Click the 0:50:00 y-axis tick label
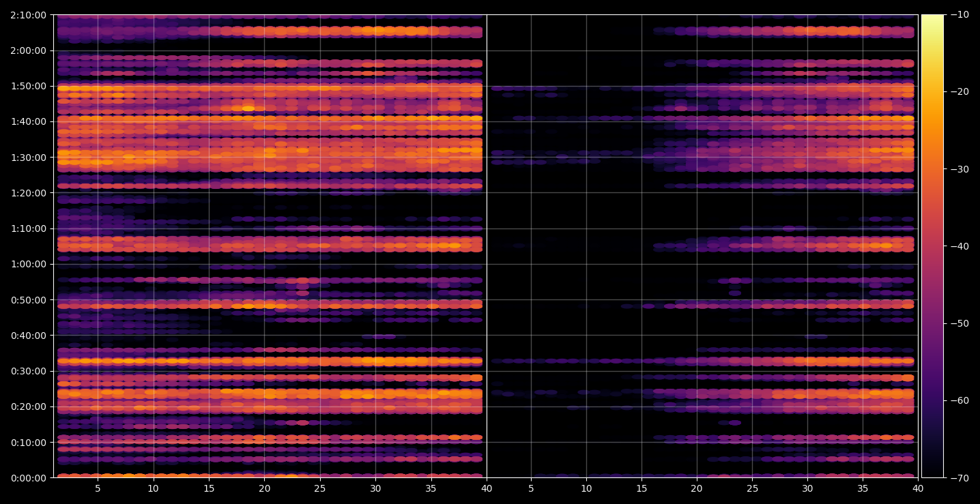980x504 pixels. click(28, 299)
